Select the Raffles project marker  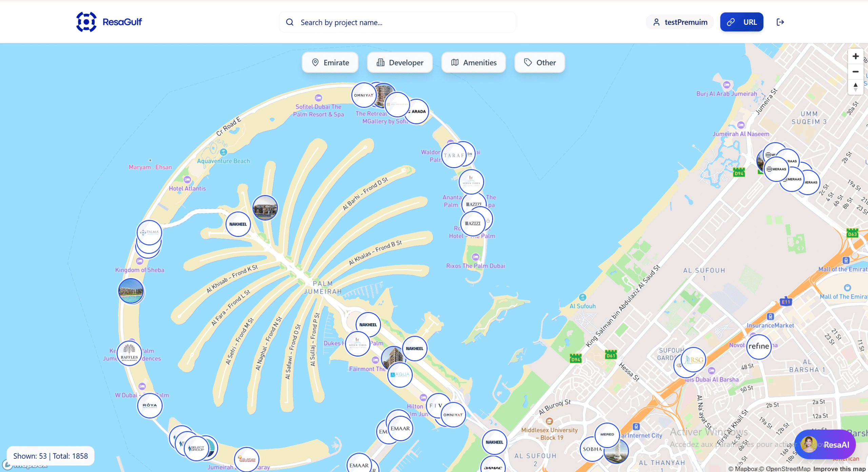[129, 354]
